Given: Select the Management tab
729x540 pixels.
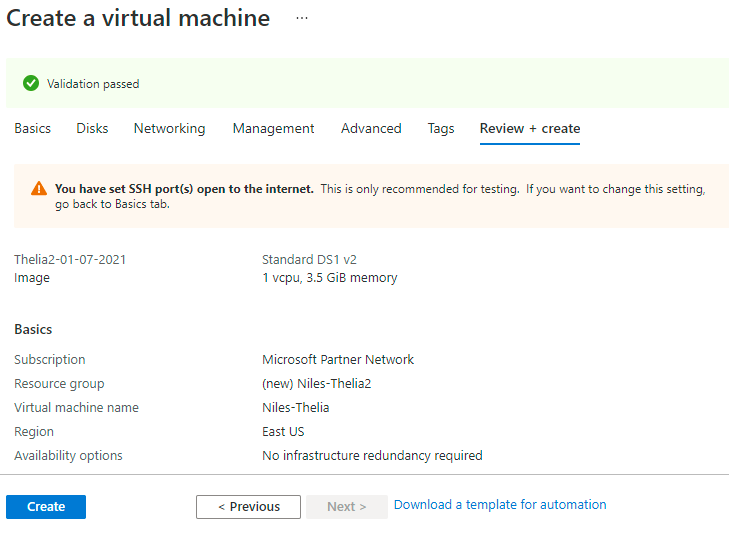Looking at the screenshot, I should (273, 129).
